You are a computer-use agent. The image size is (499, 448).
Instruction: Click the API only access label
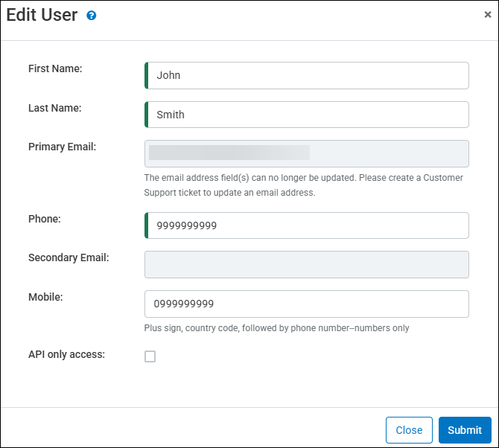66,354
